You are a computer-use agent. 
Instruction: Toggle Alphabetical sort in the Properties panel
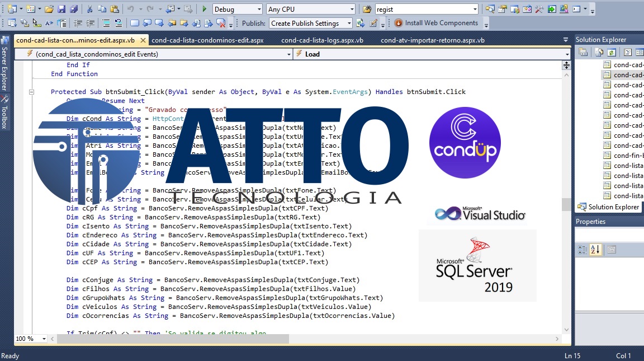pos(595,250)
